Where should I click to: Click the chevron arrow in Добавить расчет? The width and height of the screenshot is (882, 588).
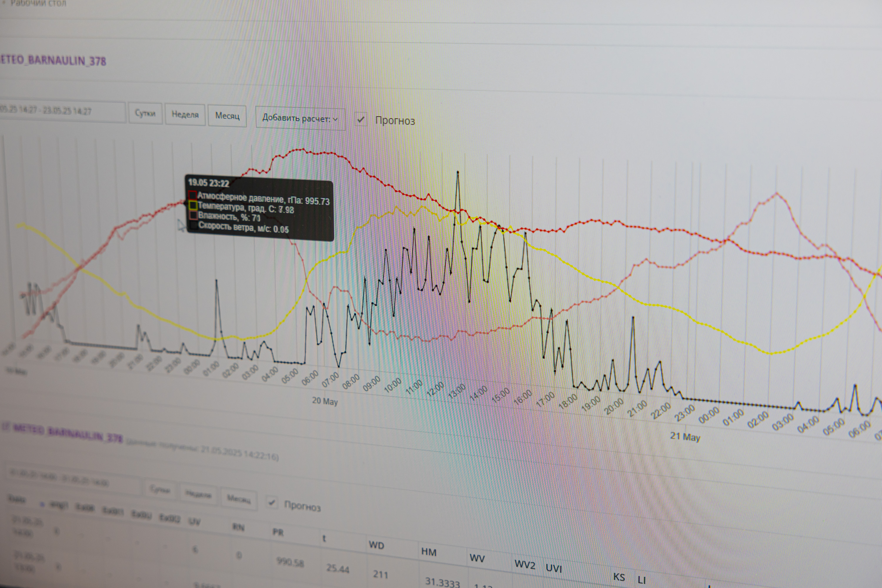coord(335,119)
